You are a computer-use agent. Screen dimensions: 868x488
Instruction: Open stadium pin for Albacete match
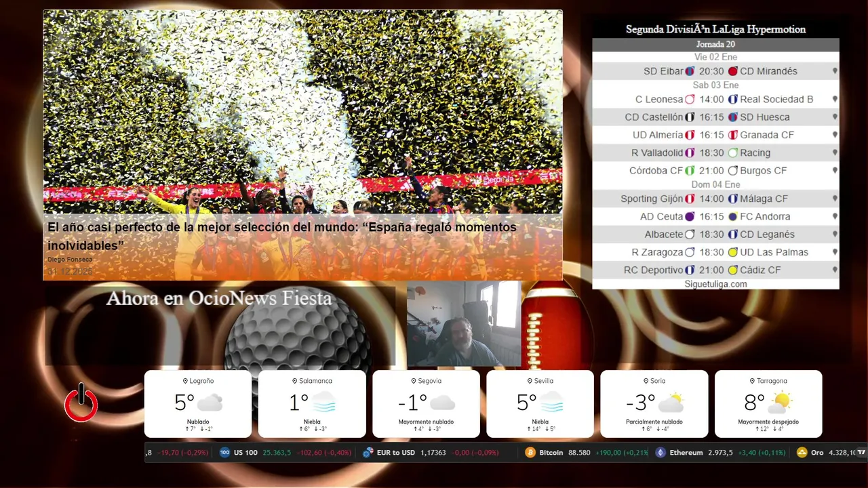pos(835,235)
